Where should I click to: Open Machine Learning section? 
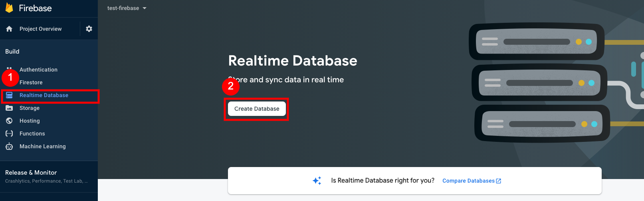(x=42, y=146)
